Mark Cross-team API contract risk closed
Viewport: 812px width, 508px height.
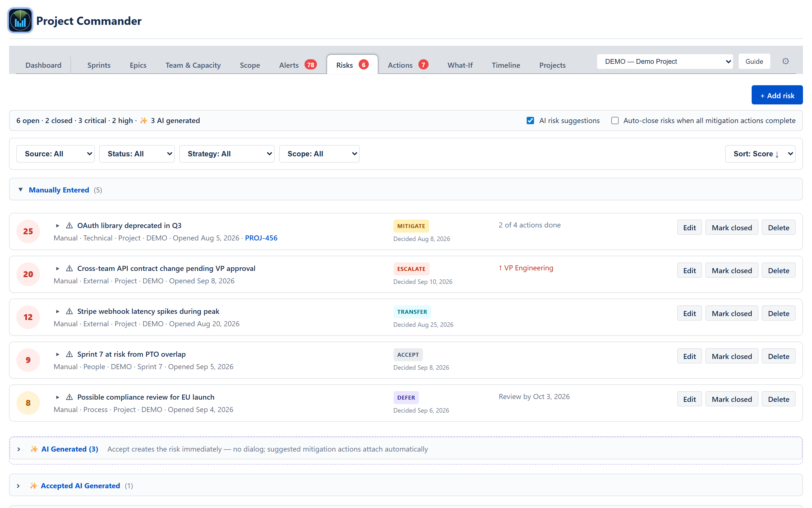tap(731, 270)
